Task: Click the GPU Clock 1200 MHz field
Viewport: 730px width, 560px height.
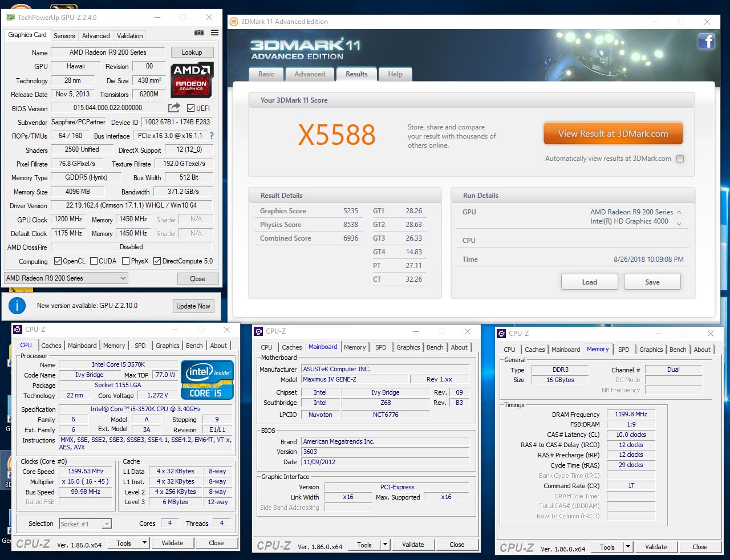Action: tap(68, 219)
